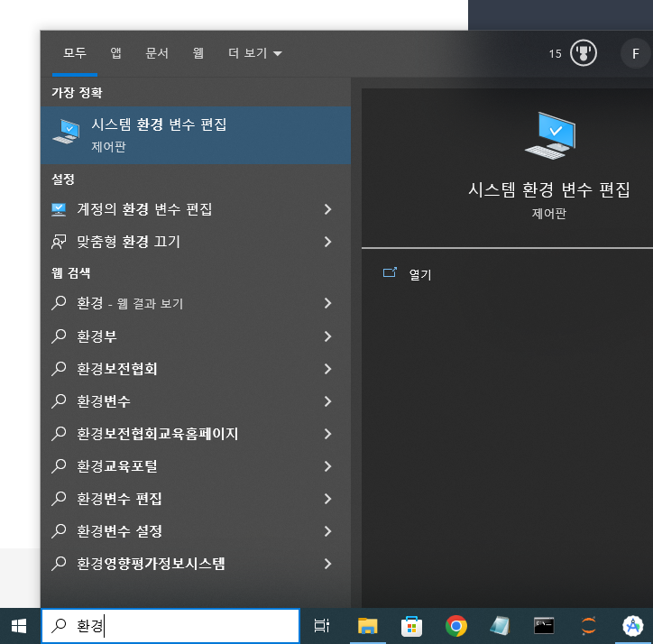The height and width of the screenshot is (644, 653).
Task: Expand arrow for 환경변수 설정 suggestion
Action: click(328, 531)
